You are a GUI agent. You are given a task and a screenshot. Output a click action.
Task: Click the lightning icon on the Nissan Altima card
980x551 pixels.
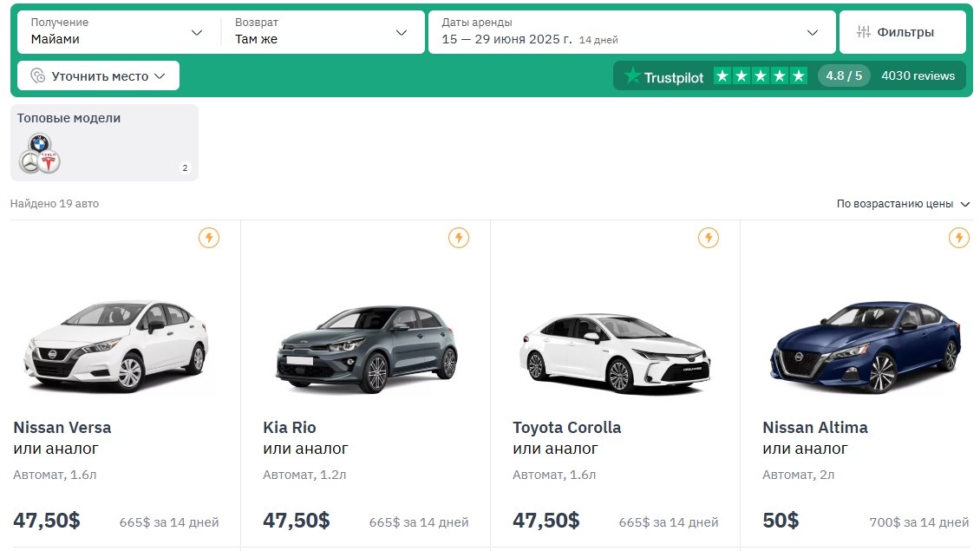coord(958,237)
